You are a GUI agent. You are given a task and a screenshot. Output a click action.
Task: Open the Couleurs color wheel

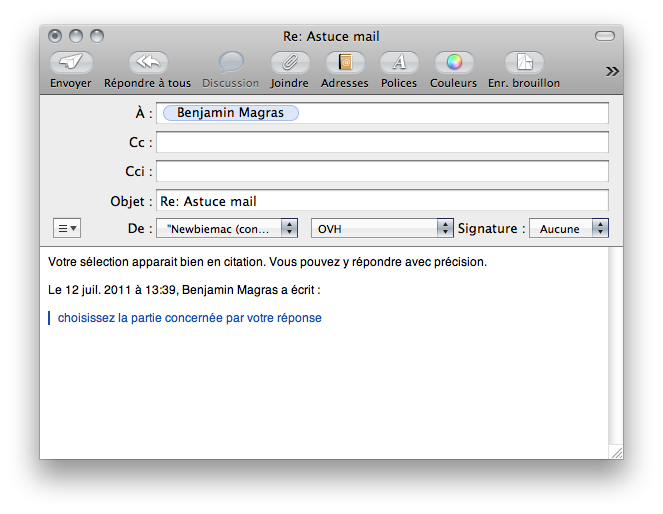coord(454,62)
